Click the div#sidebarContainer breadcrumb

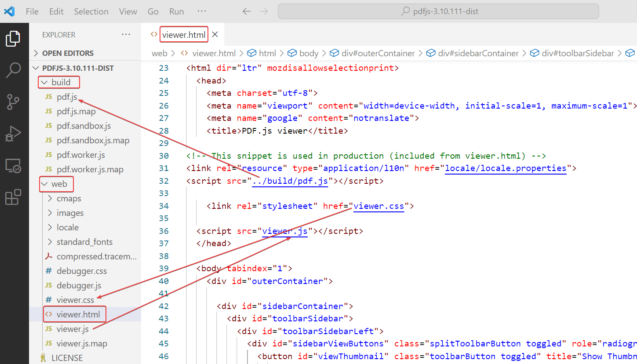coord(473,53)
